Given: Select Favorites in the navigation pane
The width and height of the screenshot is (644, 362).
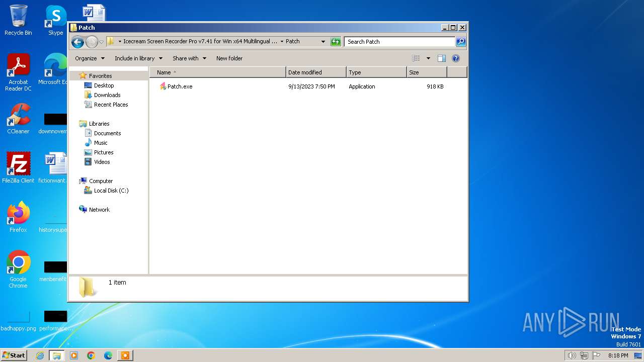Looking at the screenshot, I should 100,76.
